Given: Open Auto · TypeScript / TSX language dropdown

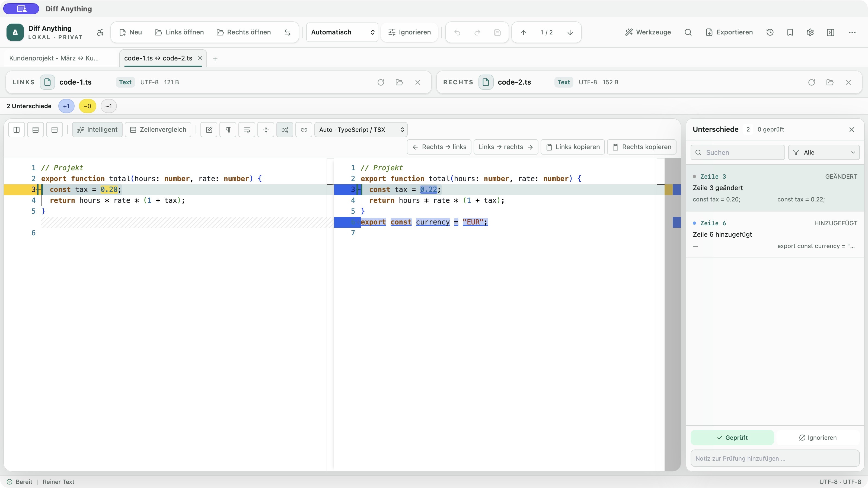Looking at the screenshot, I should (x=361, y=130).
